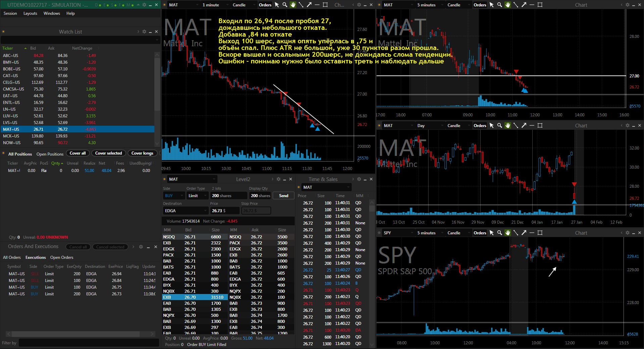Select rectangle tool in MAT 5 minutes chart
The image size is (644, 349).
pyautogui.click(x=540, y=5)
